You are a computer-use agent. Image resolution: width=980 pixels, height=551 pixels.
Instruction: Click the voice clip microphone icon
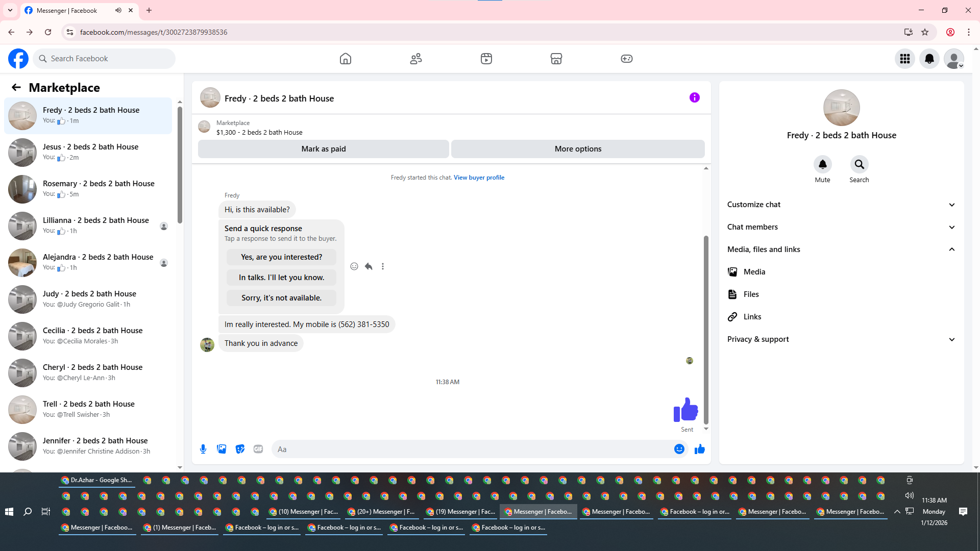point(203,449)
